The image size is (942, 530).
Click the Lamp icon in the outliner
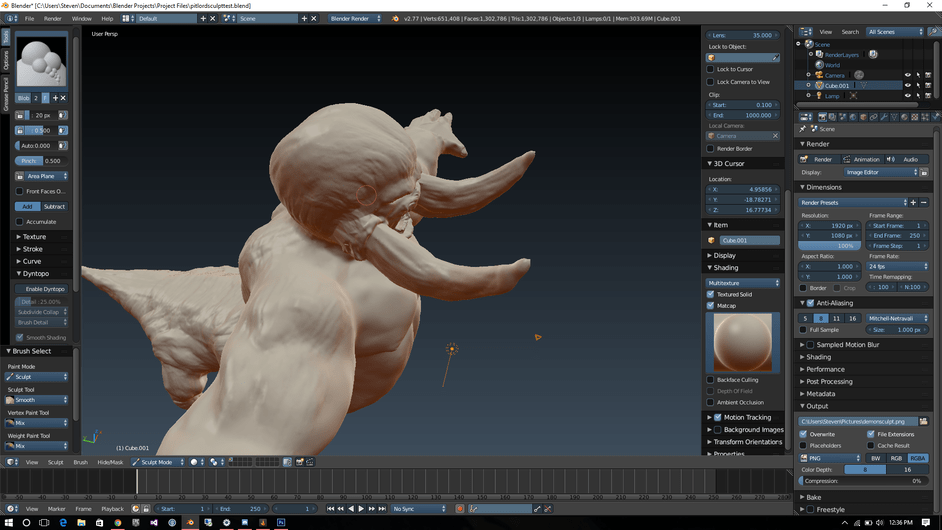[820, 96]
